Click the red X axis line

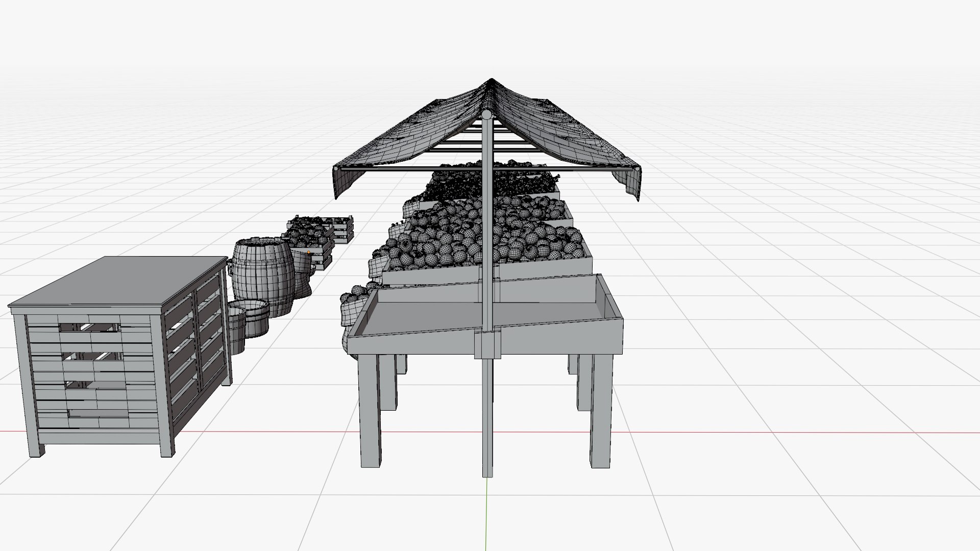715,433
